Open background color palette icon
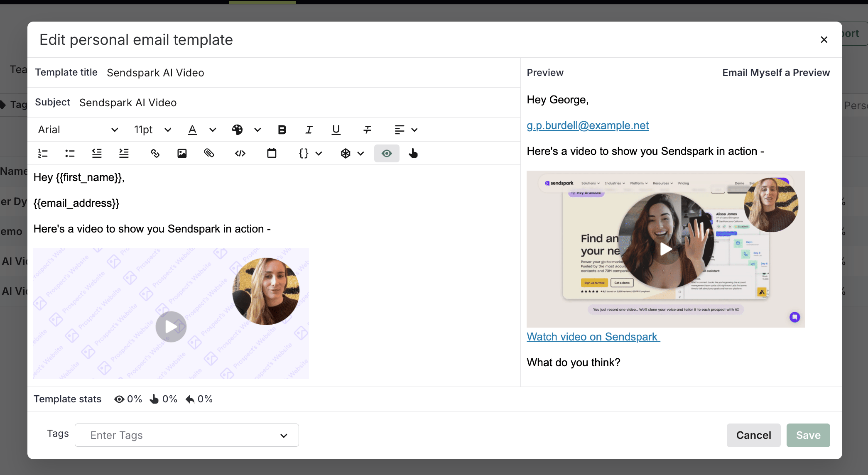The height and width of the screenshot is (475, 868). pos(237,130)
